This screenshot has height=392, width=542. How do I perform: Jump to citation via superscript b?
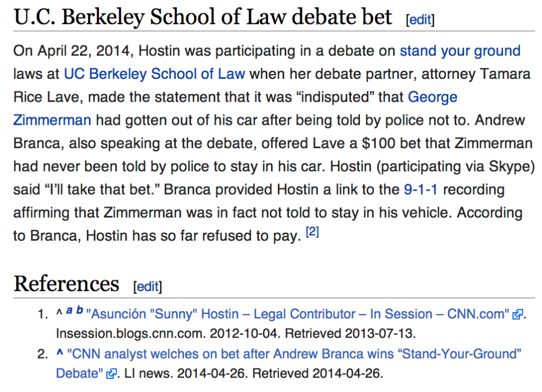point(80,310)
